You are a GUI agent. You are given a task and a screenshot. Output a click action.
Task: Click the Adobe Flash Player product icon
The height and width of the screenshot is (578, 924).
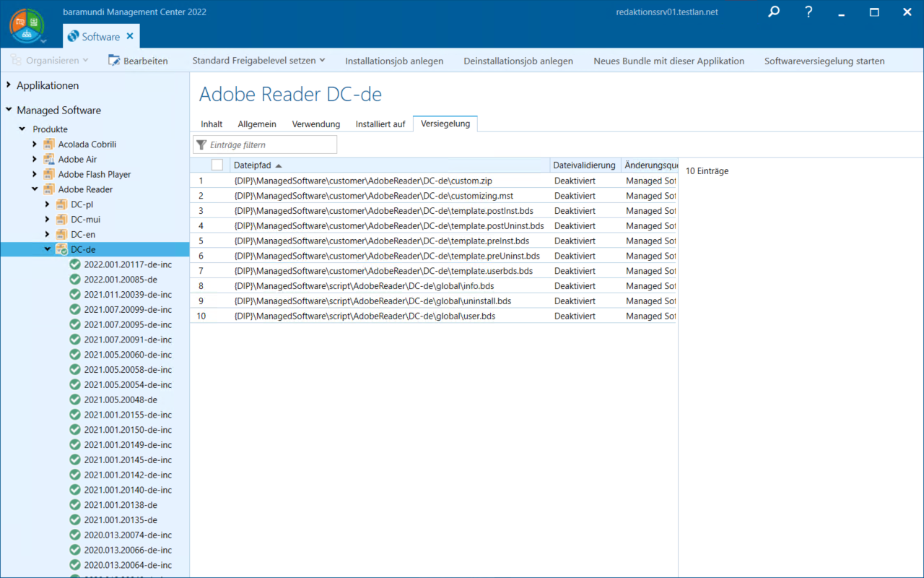49,174
